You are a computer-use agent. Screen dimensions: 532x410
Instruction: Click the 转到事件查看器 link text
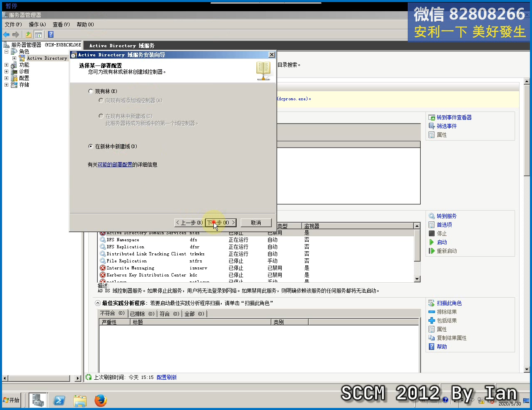tap(454, 117)
